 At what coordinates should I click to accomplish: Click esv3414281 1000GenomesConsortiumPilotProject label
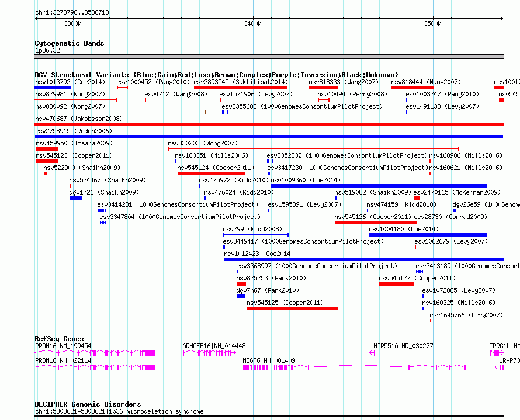pyautogui.click(x=178, y=204)
